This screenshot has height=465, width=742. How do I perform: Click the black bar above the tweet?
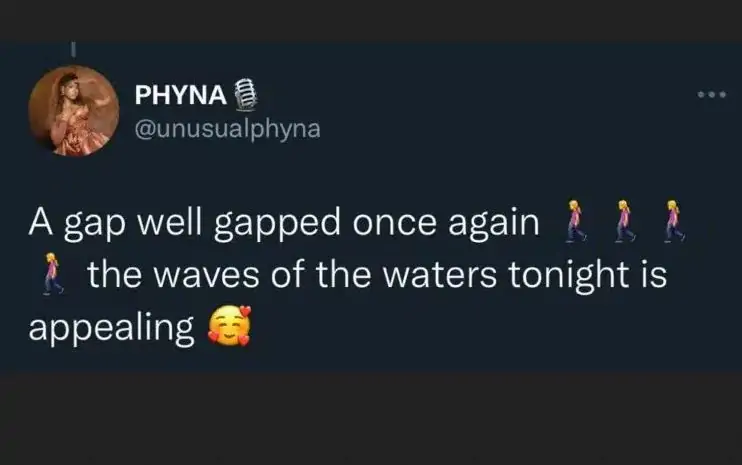coord(371,19)
